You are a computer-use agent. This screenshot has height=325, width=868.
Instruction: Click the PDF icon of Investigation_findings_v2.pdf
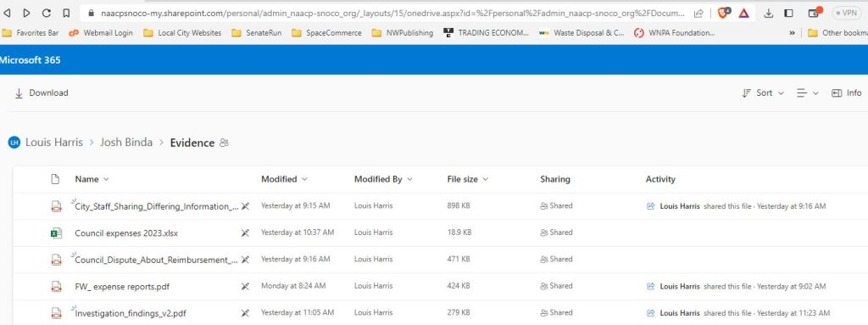56,313
